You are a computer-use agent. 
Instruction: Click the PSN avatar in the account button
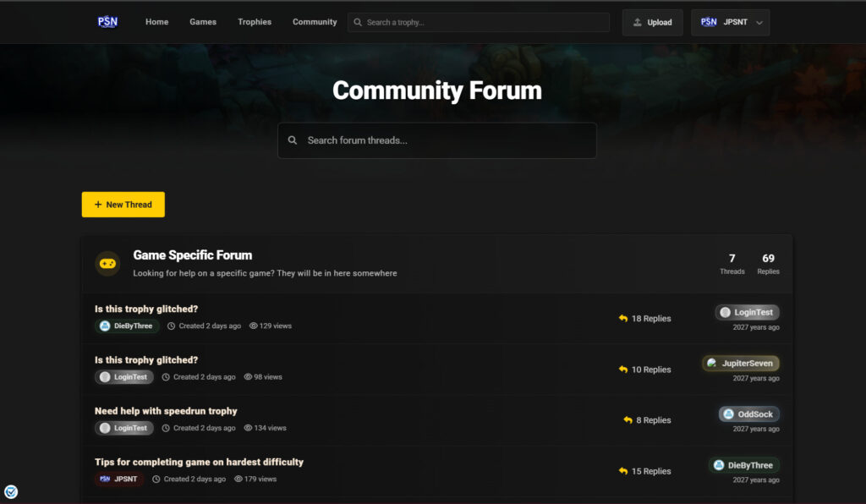click(x=709, y=22)
